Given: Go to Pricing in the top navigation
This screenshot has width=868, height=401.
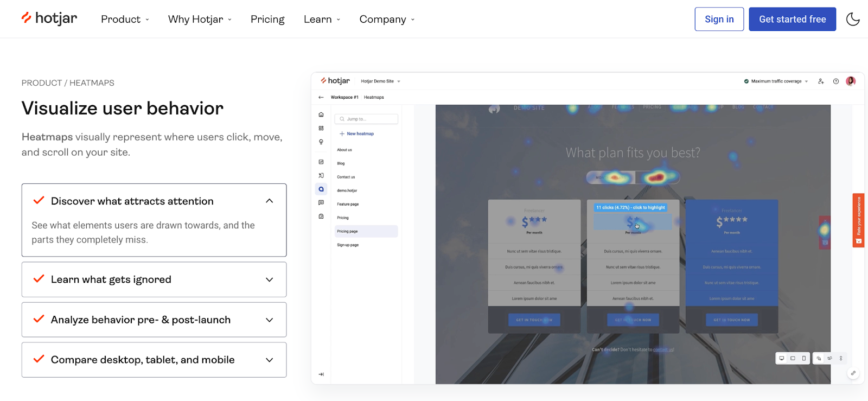Looking at the screenshot, I should pos(267,20).
